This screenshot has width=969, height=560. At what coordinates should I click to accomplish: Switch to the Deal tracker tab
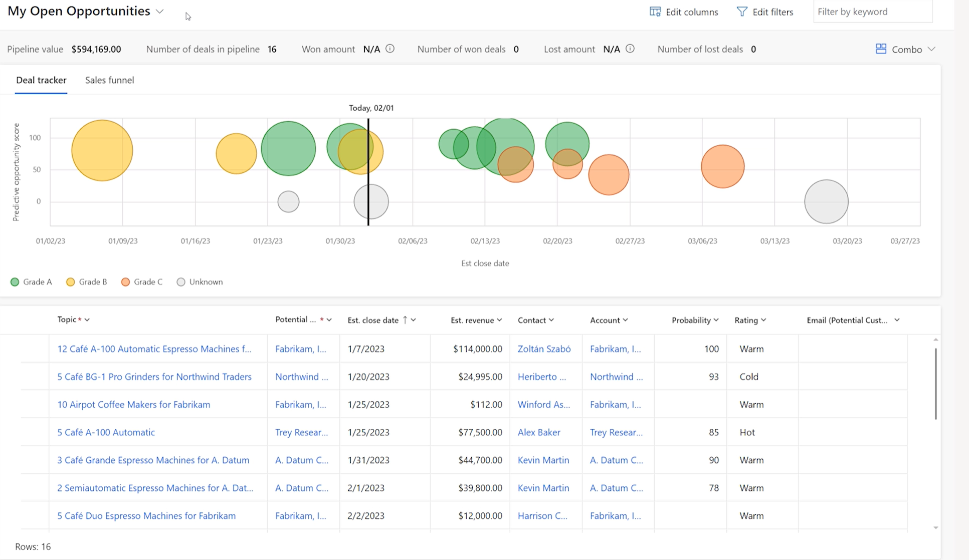click(41, 80)
